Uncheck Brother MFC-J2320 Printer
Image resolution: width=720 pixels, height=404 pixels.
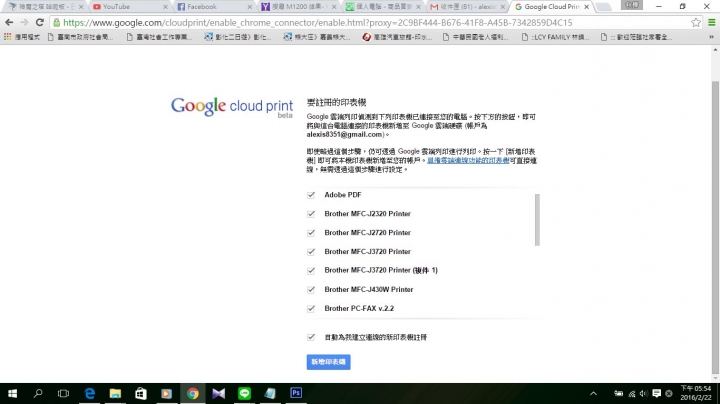(x=311, y=214)
